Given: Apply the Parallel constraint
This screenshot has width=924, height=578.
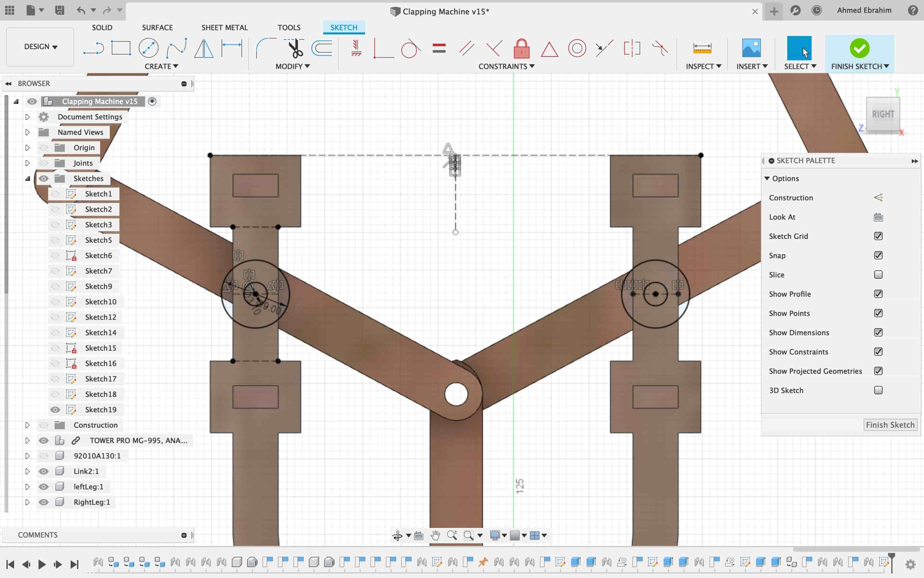Looking at the screenshot, I should [x=466, y=48].
